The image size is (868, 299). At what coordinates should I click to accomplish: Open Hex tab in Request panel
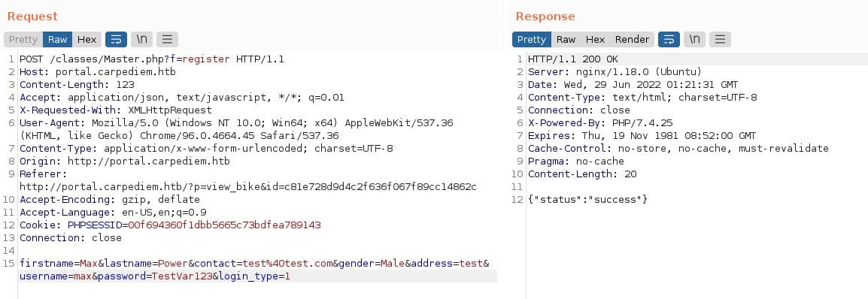(87, 39)
